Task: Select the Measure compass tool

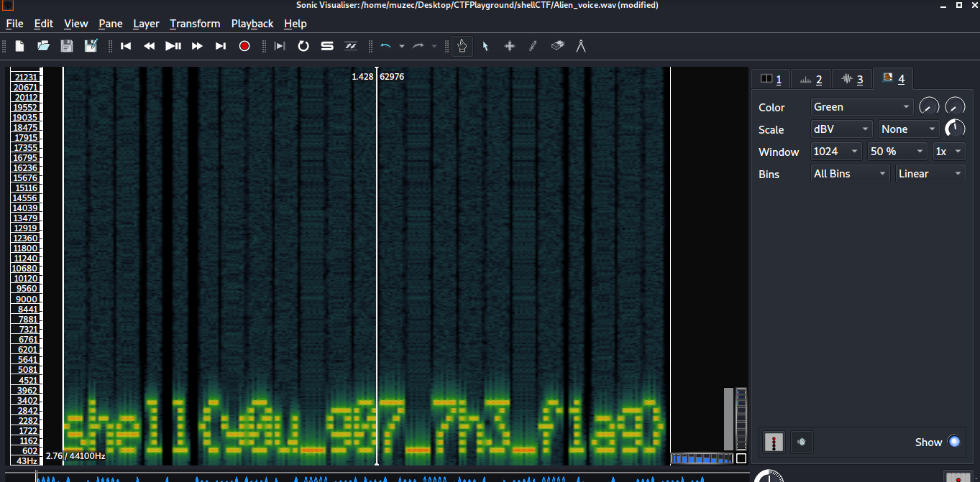Action: [581, 46]
